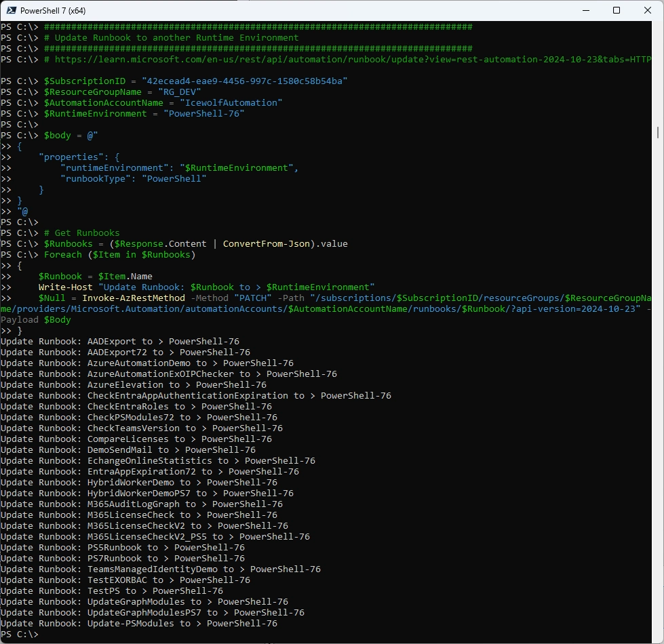Viewport: 664px width, 644px height.
Task: Click the "runtimeEnvironment" JSON key
Action: 114,168
